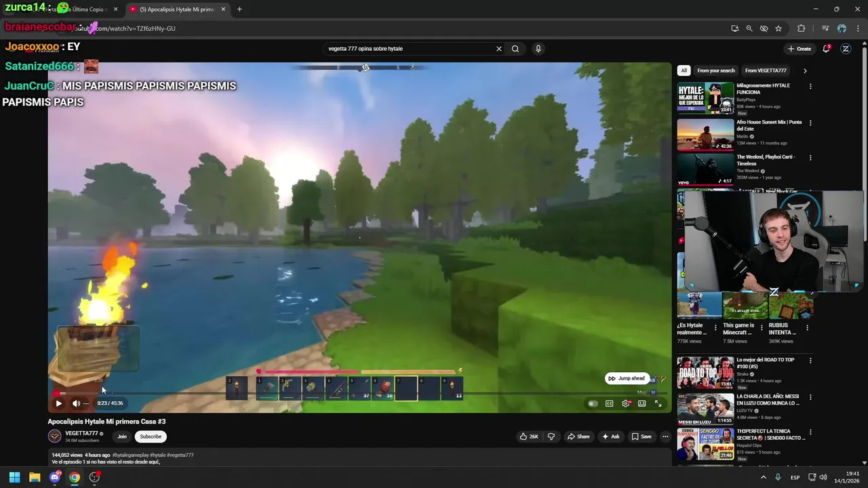Open File Explorer from the taskbar

tap(35, 477)
